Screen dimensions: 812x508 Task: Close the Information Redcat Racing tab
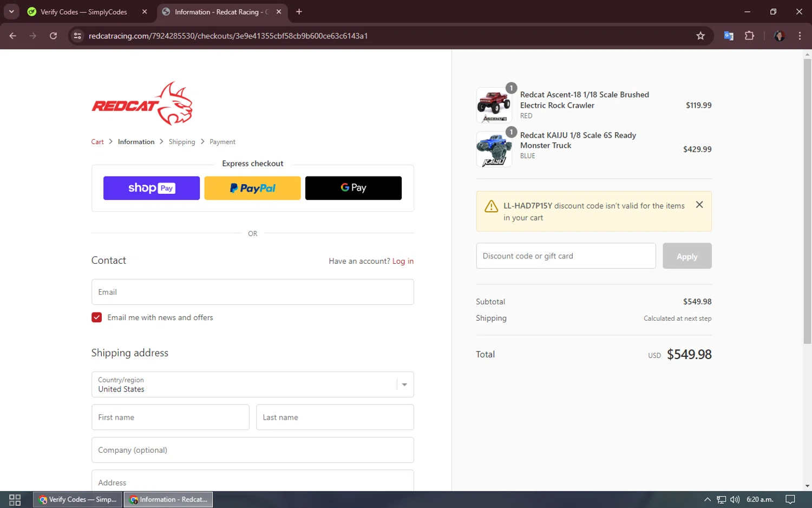point(279,11)
